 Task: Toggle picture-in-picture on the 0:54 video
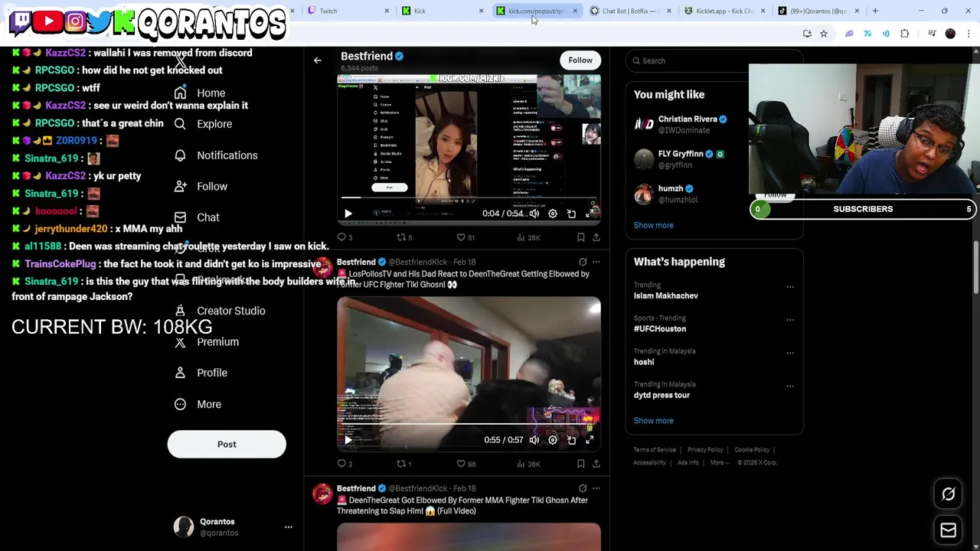(x=571, y=214)
